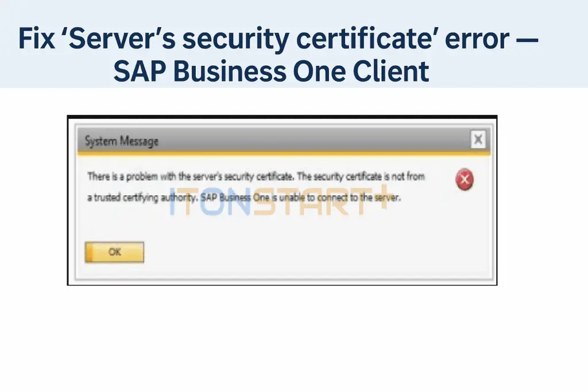The width and height of the screenshot is (588, 391).
Task: Click the OK button in the dialog
Action: (115, 252)
